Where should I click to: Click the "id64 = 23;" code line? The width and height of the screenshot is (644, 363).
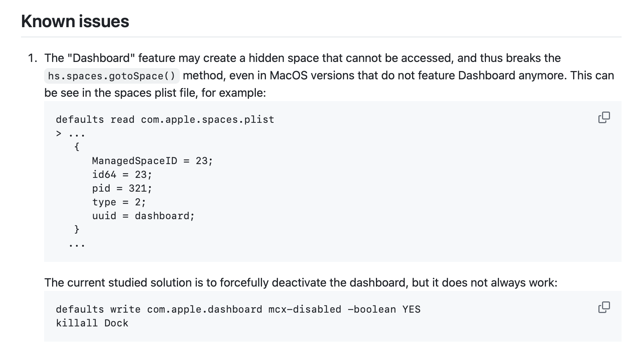click(122, 175)
